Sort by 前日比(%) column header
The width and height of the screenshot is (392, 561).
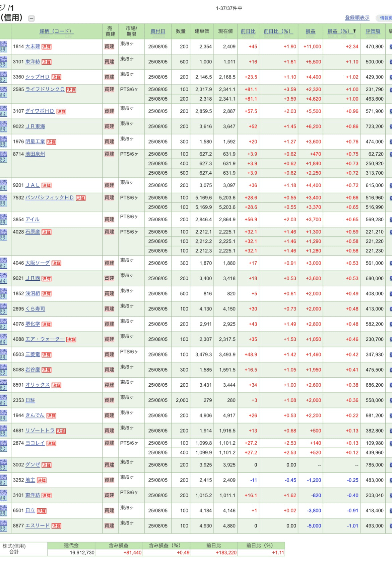[x=278, y=31]
